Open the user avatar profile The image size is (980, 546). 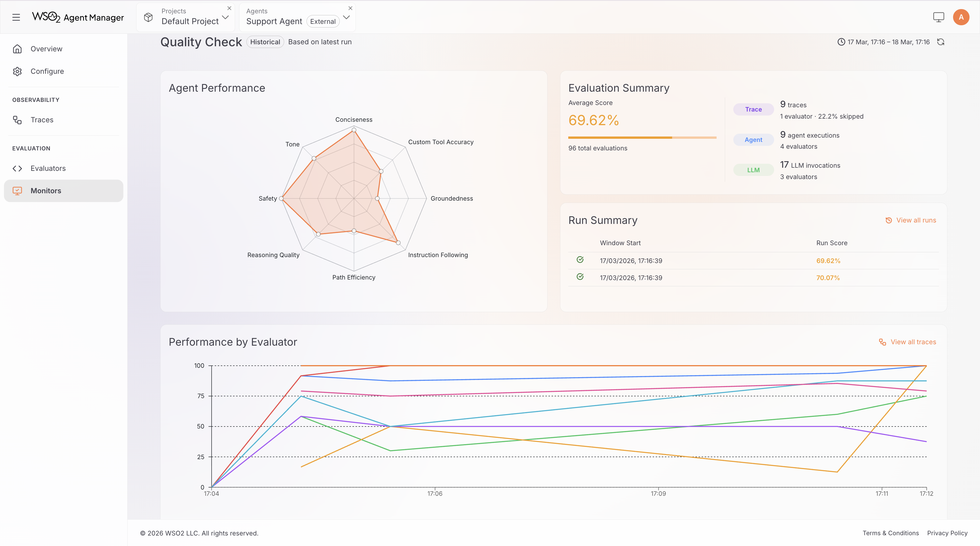(961, 17)
